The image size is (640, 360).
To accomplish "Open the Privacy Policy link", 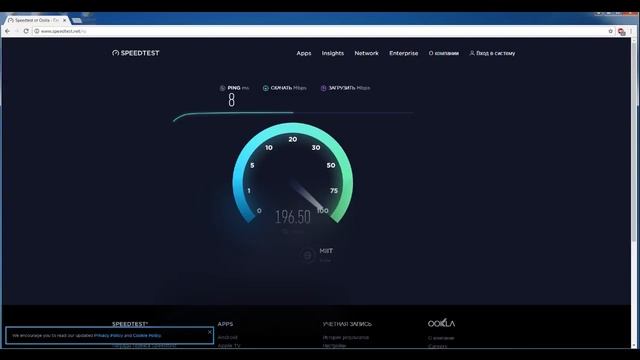I will coord(108,336).
